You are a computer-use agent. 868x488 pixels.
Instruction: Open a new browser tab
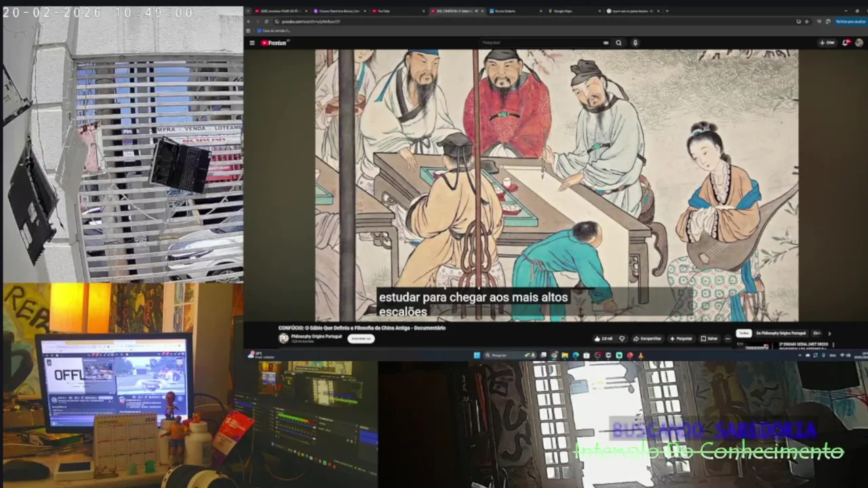tap(667, 11)
